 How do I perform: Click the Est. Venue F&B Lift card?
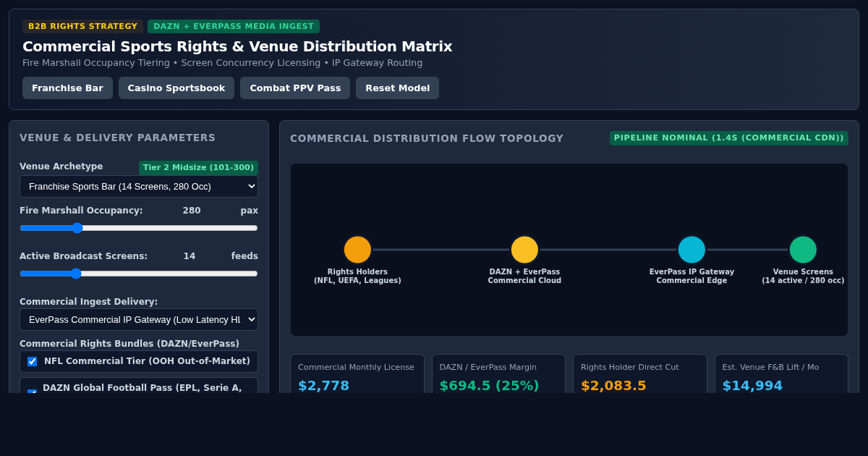(781, 373)
